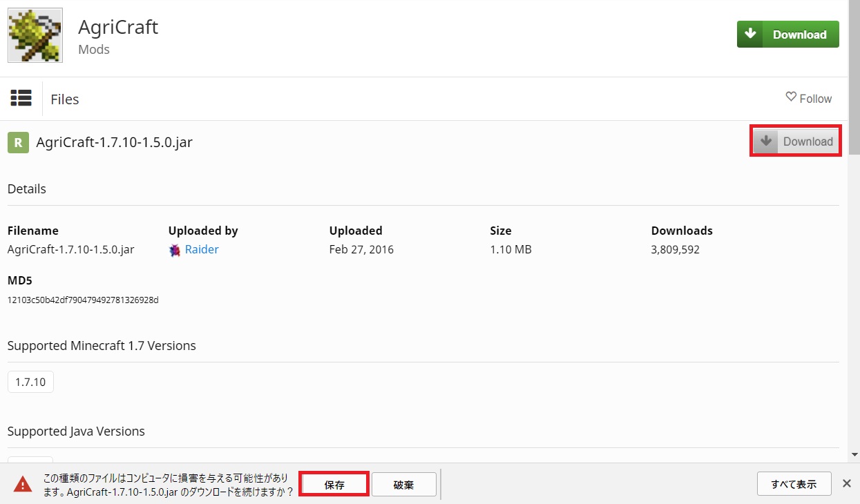The height and width of the screenshot is (504, 860).
Task: Open uploader Raider's profile link
Action: pos(202,249)
